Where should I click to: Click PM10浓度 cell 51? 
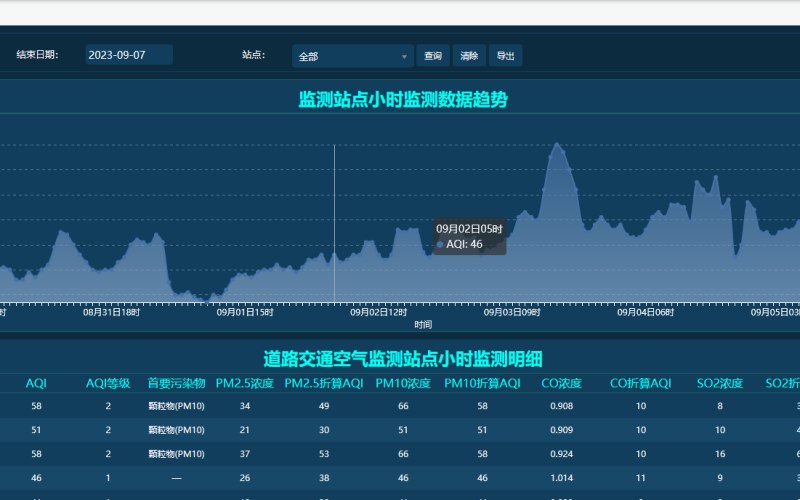(x=403, y=430)
